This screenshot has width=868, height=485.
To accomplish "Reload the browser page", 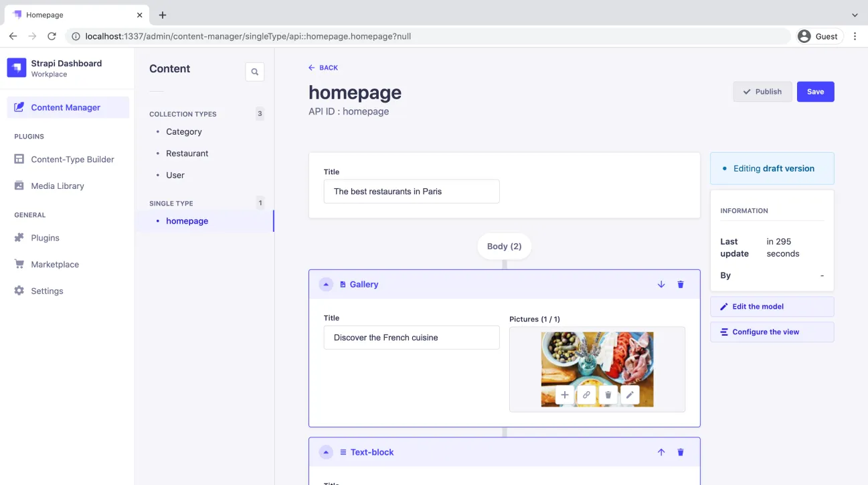I will pyautogui.click(x=52, y=36).
